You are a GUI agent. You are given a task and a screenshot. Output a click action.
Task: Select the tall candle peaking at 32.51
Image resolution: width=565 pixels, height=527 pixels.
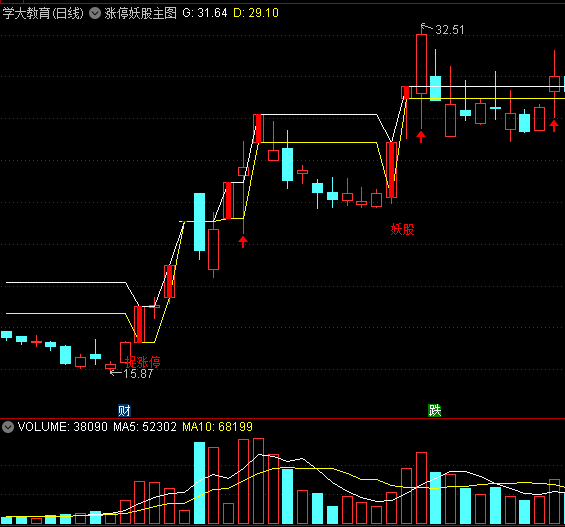coord(421,64)
